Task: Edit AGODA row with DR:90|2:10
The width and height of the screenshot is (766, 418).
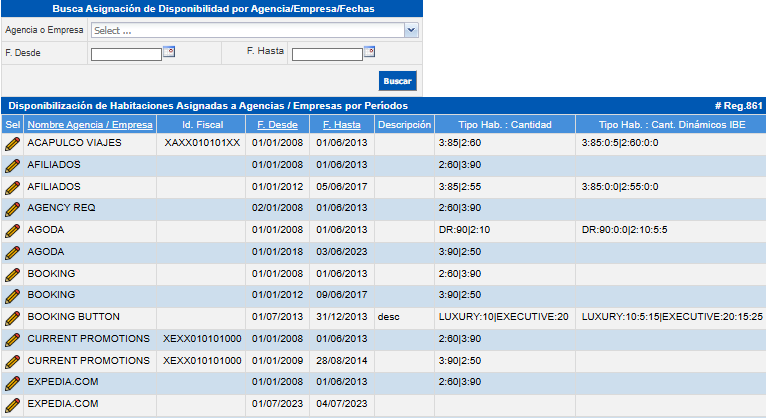Action: [12, 230]
